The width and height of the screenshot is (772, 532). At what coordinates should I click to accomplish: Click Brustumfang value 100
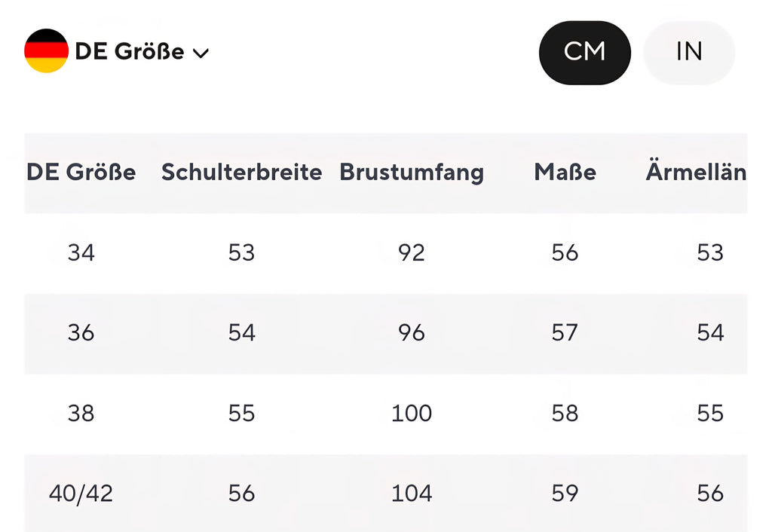[x=412, y=414]
